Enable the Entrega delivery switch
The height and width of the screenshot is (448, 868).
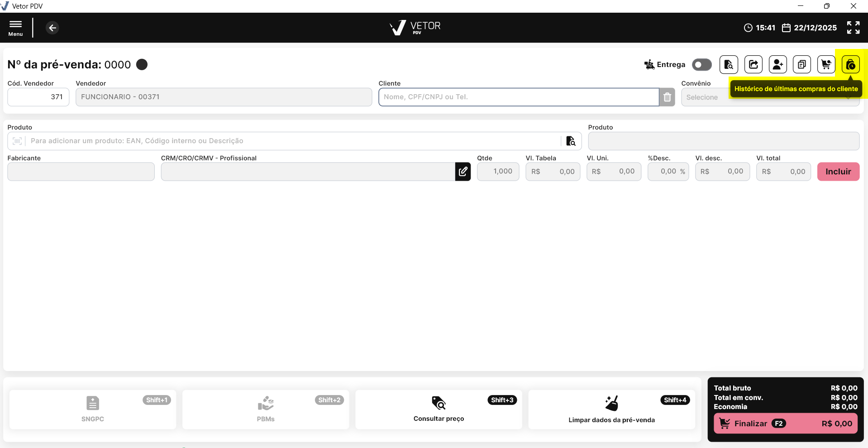tap(702, 64)
